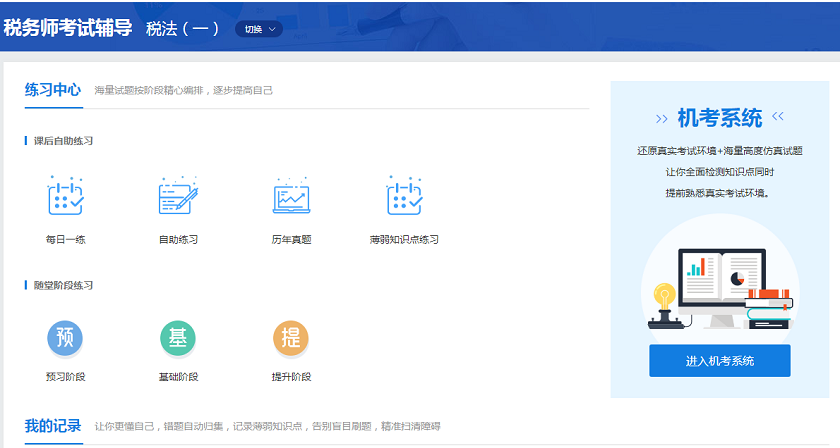Click the 税法(一) subject name
840x448 pixels.
(182, 29)
